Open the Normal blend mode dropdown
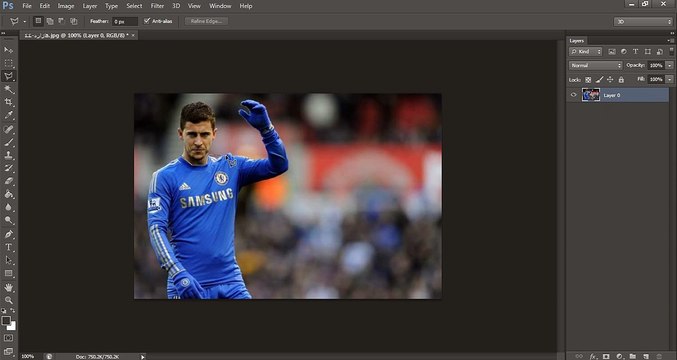 point(595,65)
